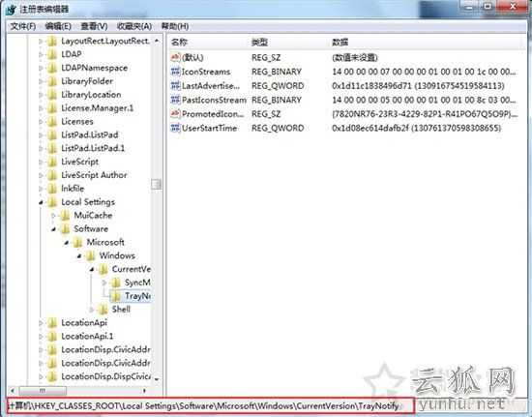Click the tree scrollbar up arrow
The height and width of the screenshot is (417, 532).
[156, 41]
